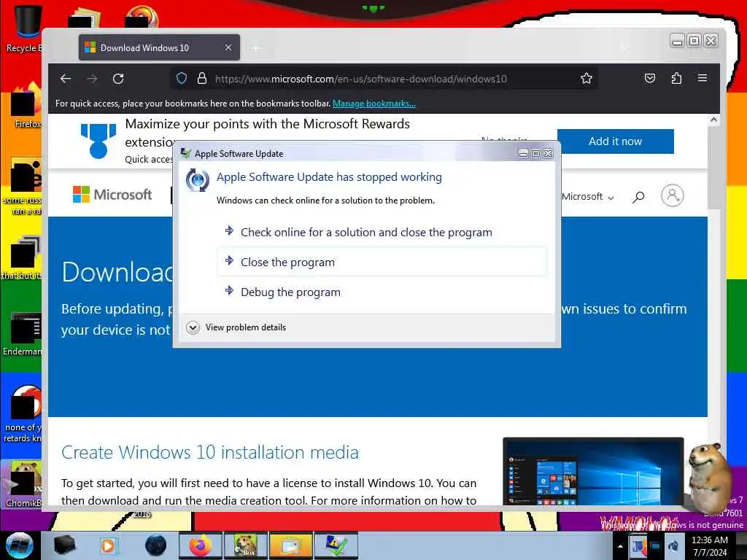Click the Firefox forward arrow
The image size is (747, 560).
92,79
